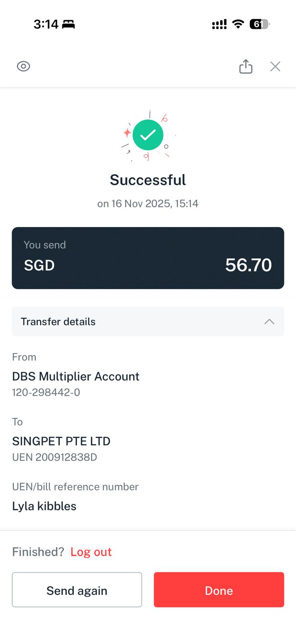This screenshot has width=296, height=644.
Task: Tap the Wi-Fi icon in status bar
Action: (238, 25)
